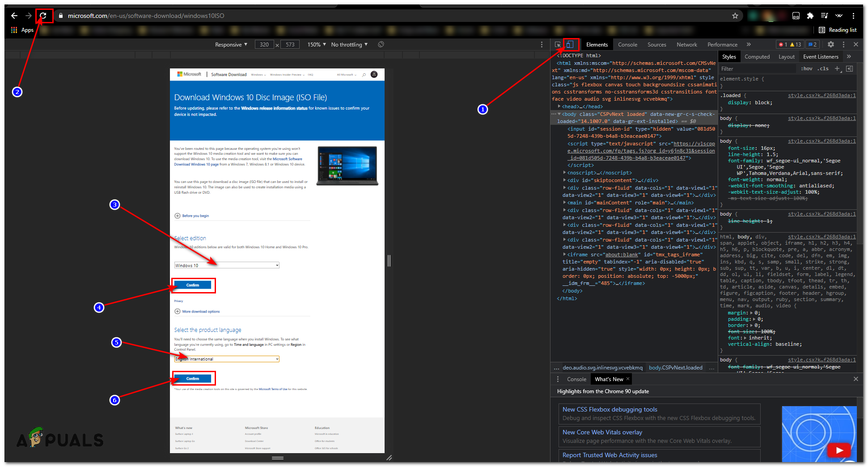Open device toolbar more options menu
The image size is (868, 467).
[x=542, y=44]
